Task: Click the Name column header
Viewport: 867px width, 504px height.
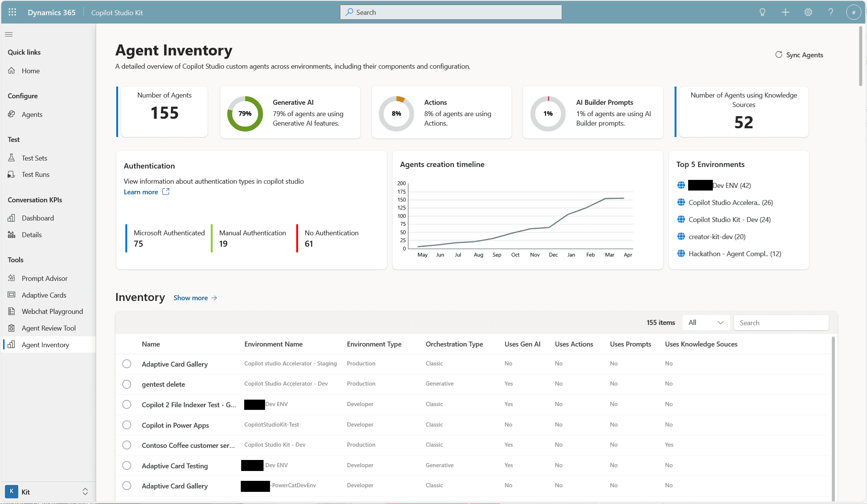Action: pos(151,344)
